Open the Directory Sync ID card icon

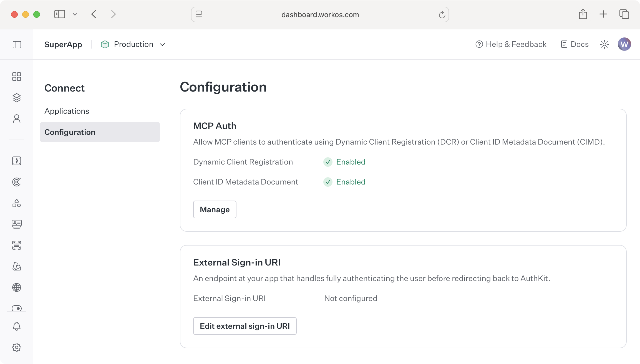[17, 224]
